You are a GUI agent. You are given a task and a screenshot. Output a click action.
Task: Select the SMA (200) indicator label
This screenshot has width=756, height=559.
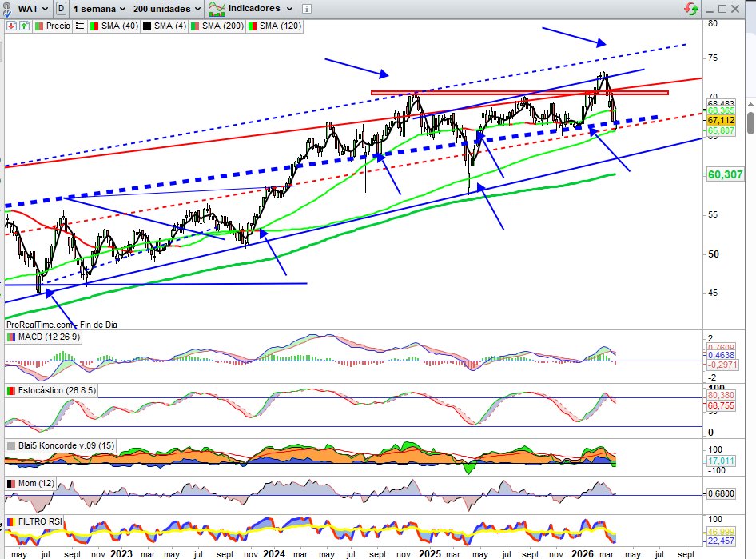coord(222,26)
